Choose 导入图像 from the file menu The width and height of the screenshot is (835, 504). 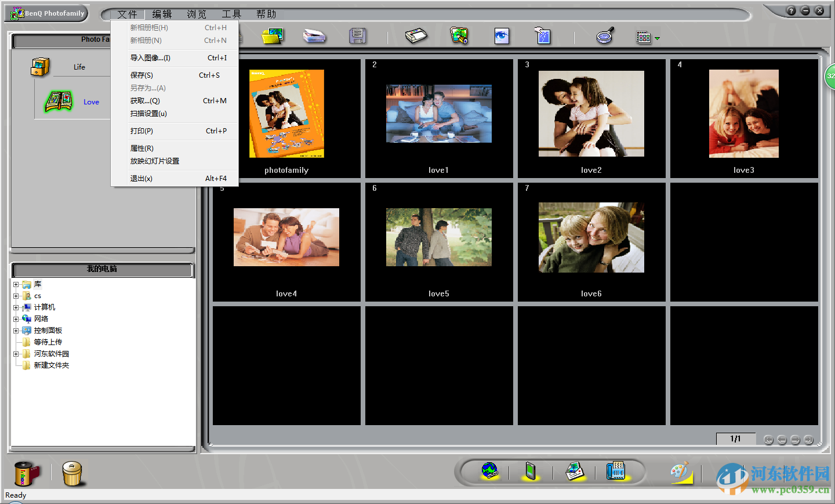(150, 57)
